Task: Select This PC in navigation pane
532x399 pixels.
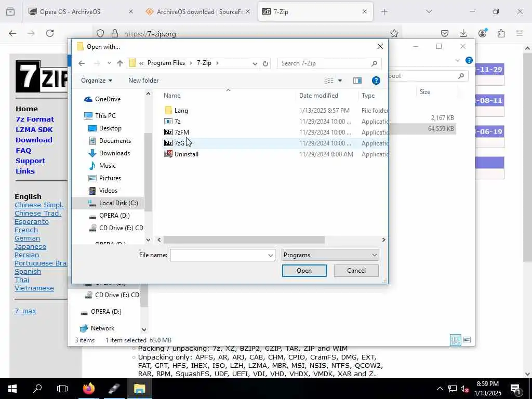Action: point(100,116)
